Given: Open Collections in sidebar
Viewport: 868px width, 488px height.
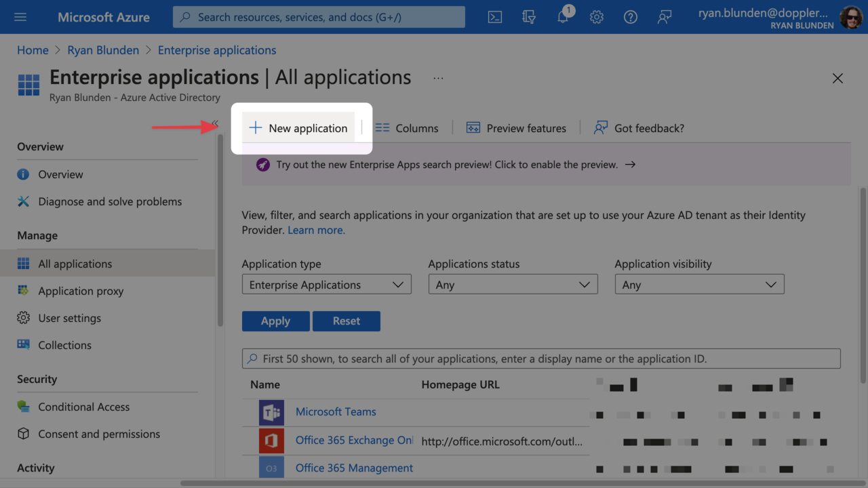Looking at the screenshot, I should [x=64, y=345].
